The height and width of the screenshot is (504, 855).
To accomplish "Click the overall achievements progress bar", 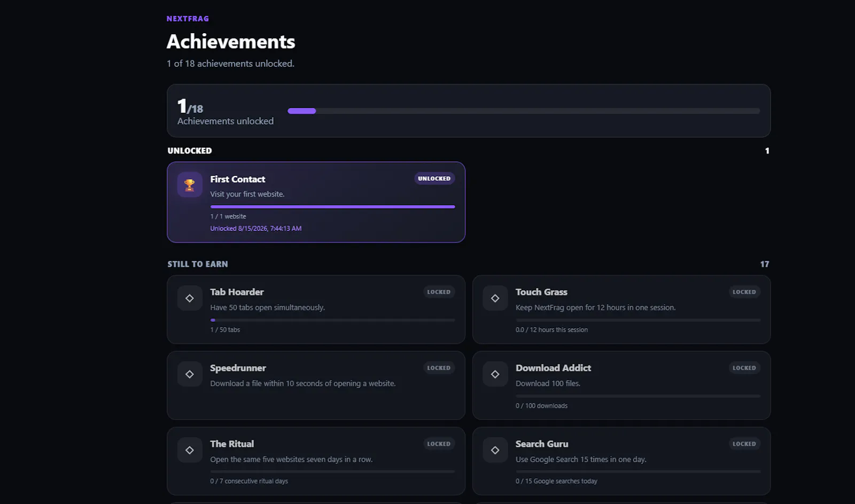I will pyautogui.click(x=524, y=111).
